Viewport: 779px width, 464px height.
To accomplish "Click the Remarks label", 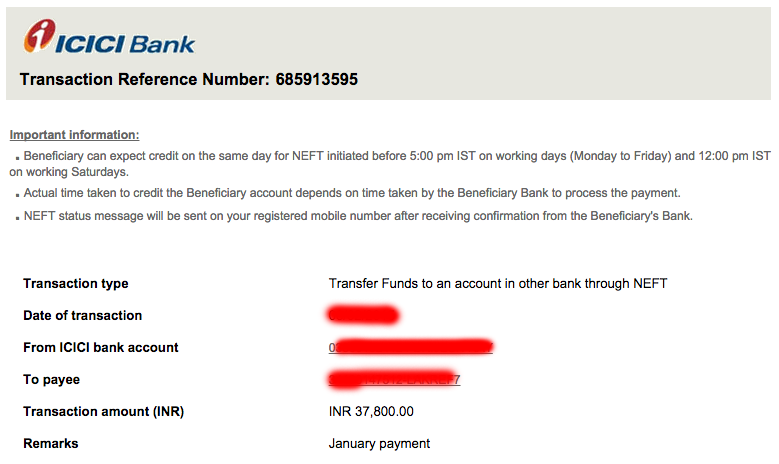I will click(50, 443).
